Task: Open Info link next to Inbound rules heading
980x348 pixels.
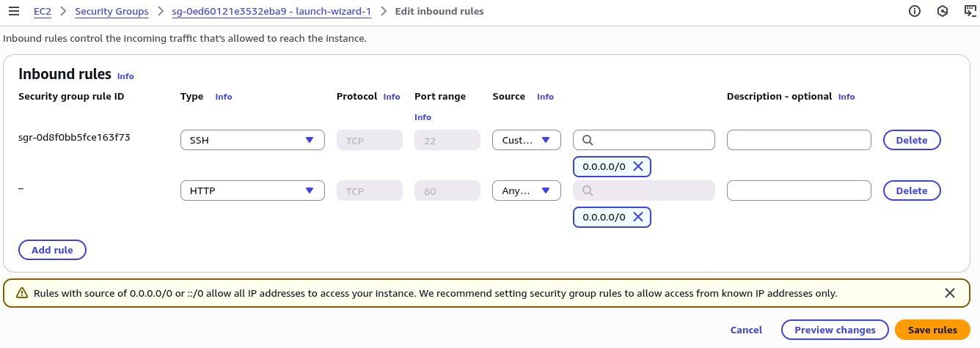Action: [x=125, y=76]
